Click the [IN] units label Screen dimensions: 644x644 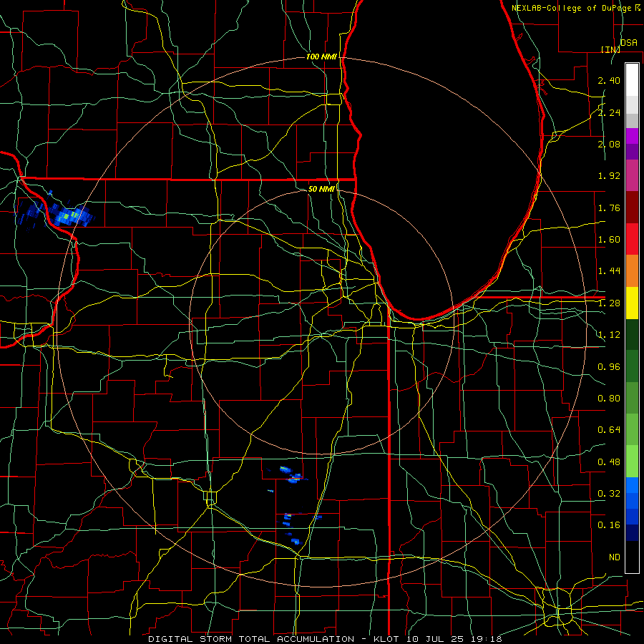610,49
